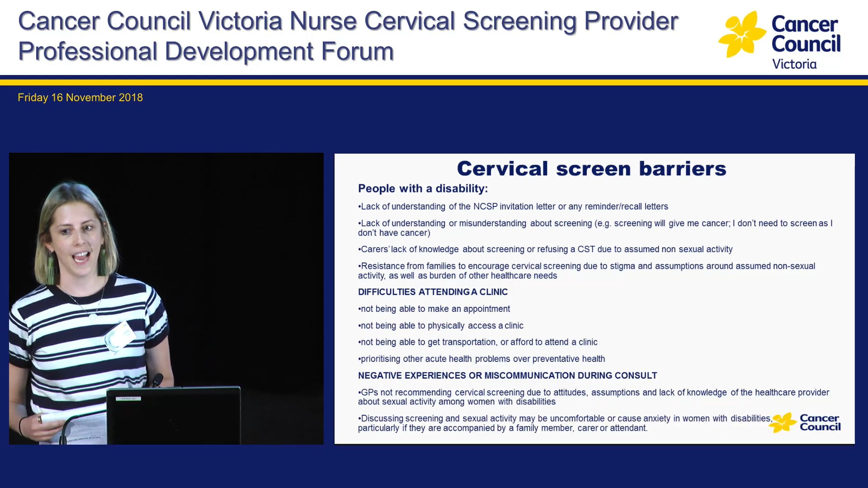The height and width of the screenshot is (488, 868).
Task: Click bullet about physically accessing a clinic
Action: (x=441, y=325)
